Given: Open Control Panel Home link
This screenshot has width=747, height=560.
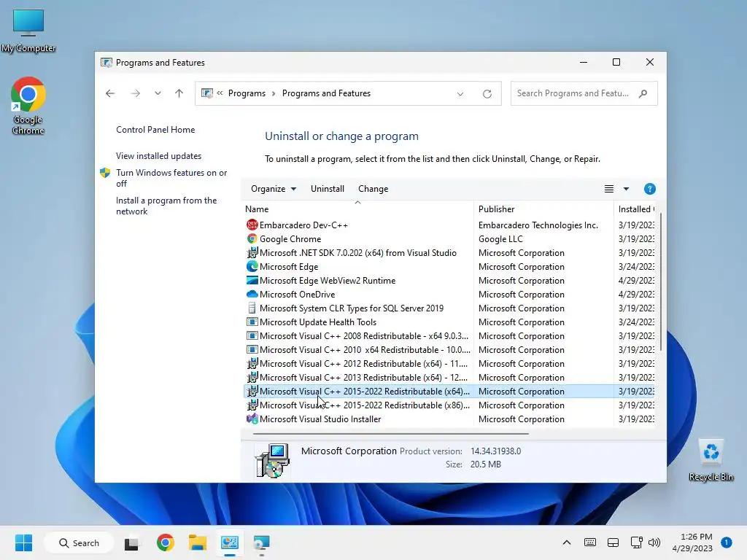Looking at the screenshot, I should click(x=155, y=130).
